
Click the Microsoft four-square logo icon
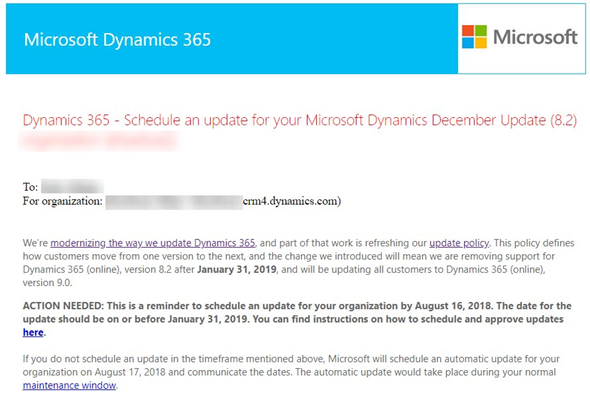[474, 37]
